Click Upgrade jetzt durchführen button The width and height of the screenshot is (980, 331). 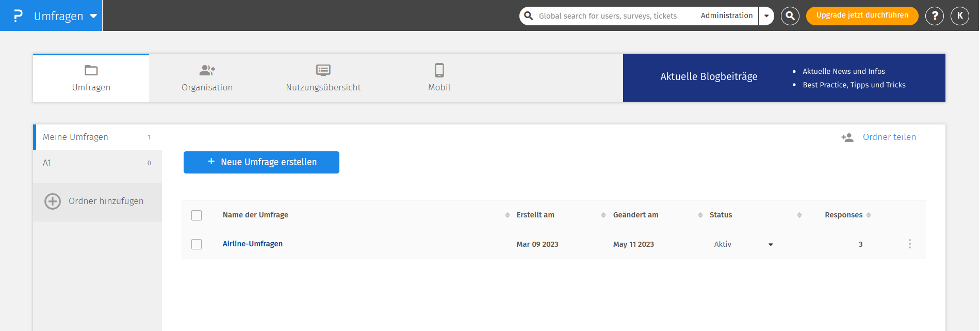click(862, 15)
